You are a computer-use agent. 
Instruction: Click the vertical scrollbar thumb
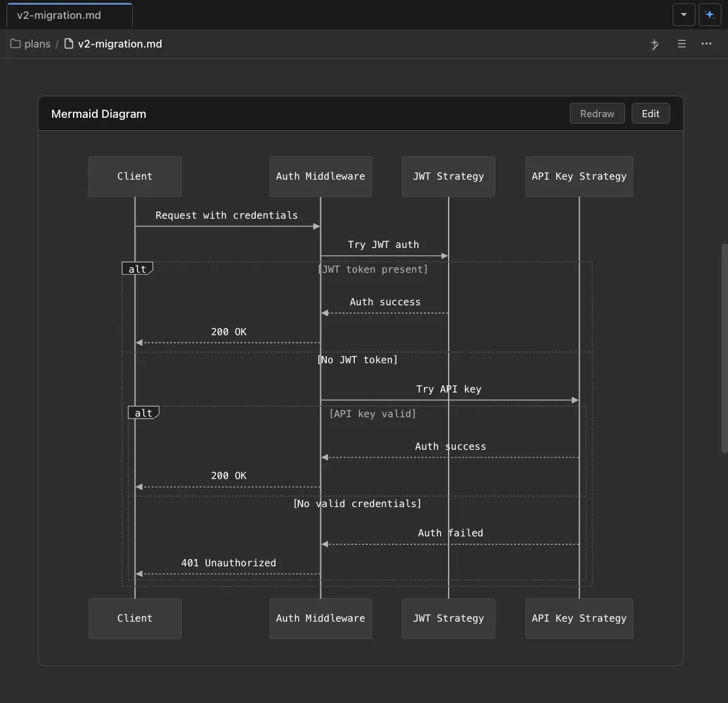pyautogui.click(x=723, y=351)
